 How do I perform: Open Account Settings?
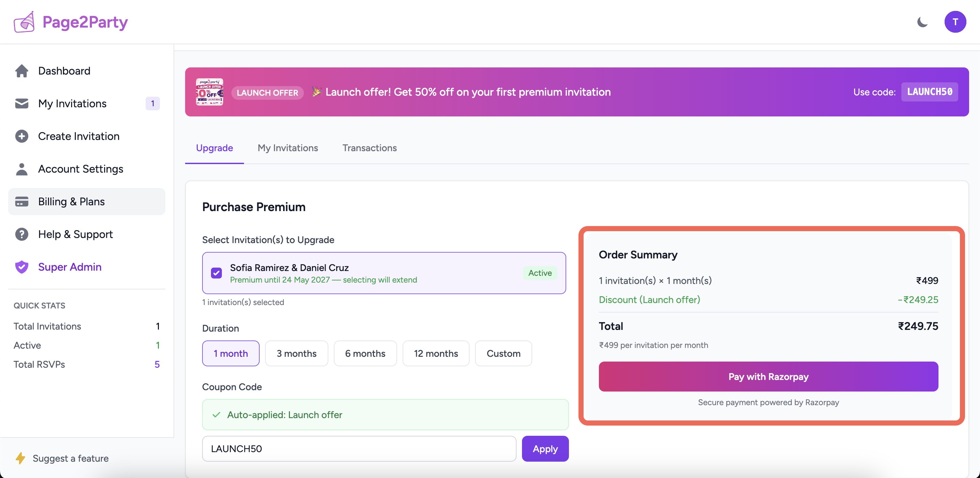click(x=87, y=169)
